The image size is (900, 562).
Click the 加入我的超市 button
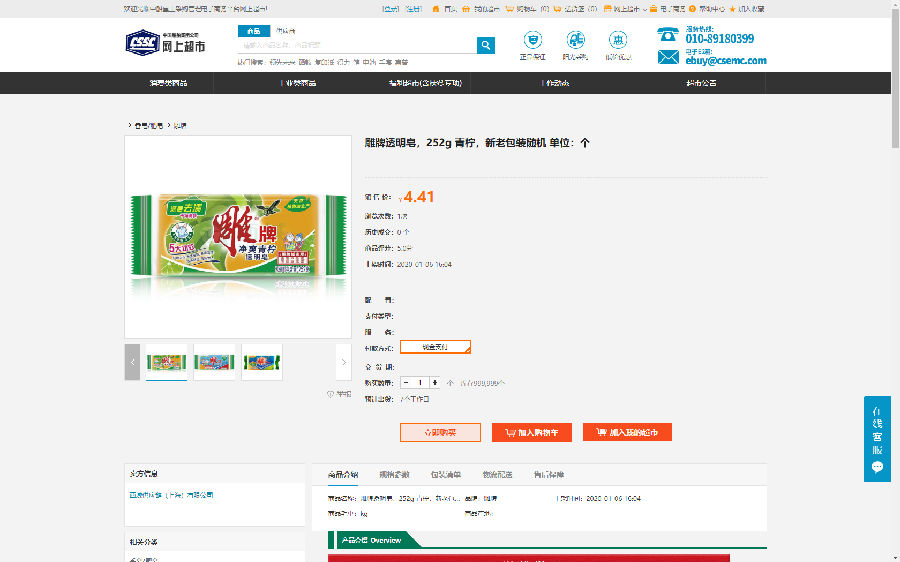(x=627, y=432)
